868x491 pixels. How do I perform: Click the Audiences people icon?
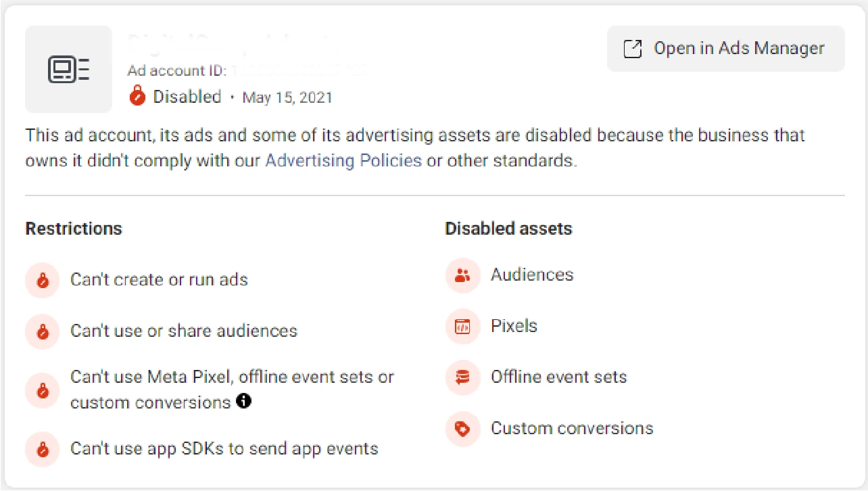462,275
